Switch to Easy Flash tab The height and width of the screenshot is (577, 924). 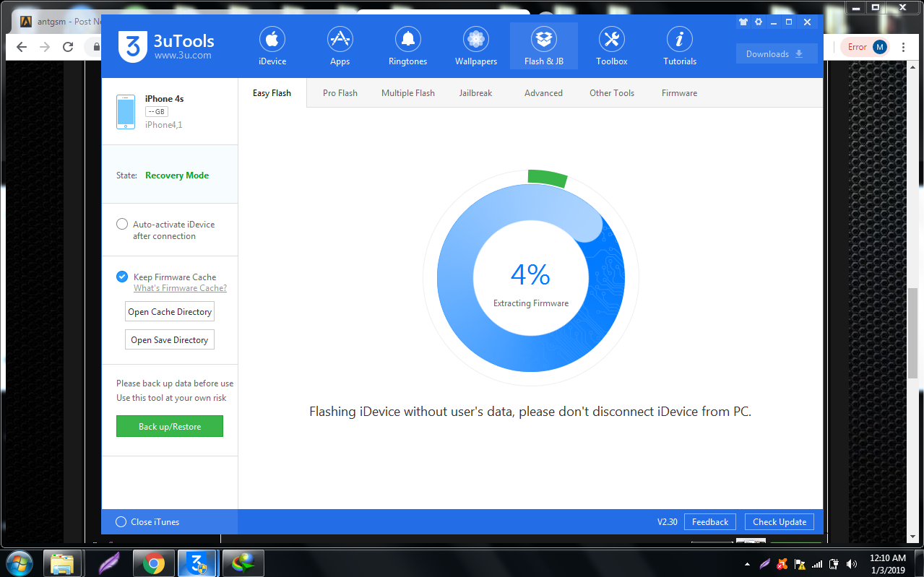click(272, 93)
